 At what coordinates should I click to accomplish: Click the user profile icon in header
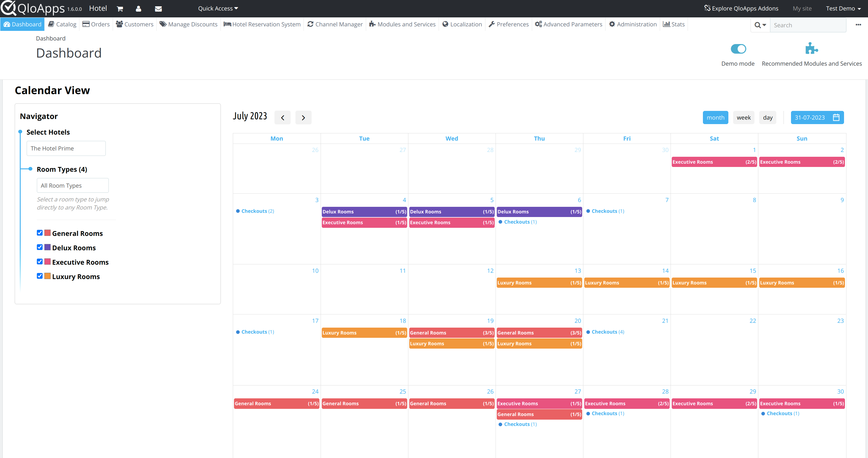click(138, 9)
